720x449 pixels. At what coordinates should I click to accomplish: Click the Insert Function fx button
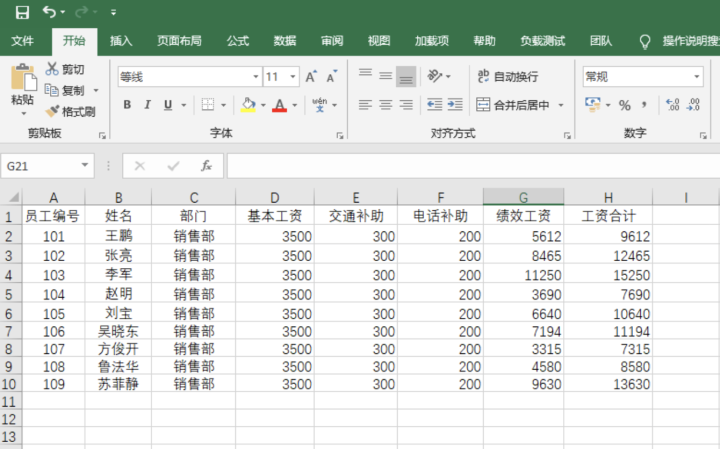point(206,166)
